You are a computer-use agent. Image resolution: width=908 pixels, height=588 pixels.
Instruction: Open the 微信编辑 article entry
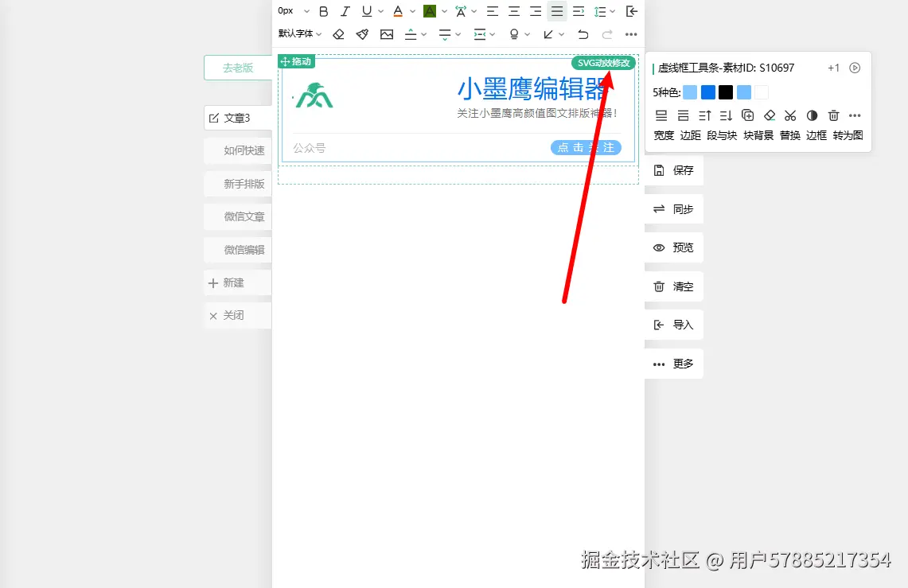238,250
